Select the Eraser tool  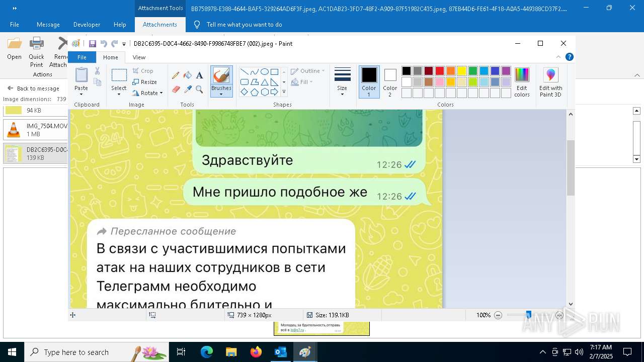(x=176, y=89)
